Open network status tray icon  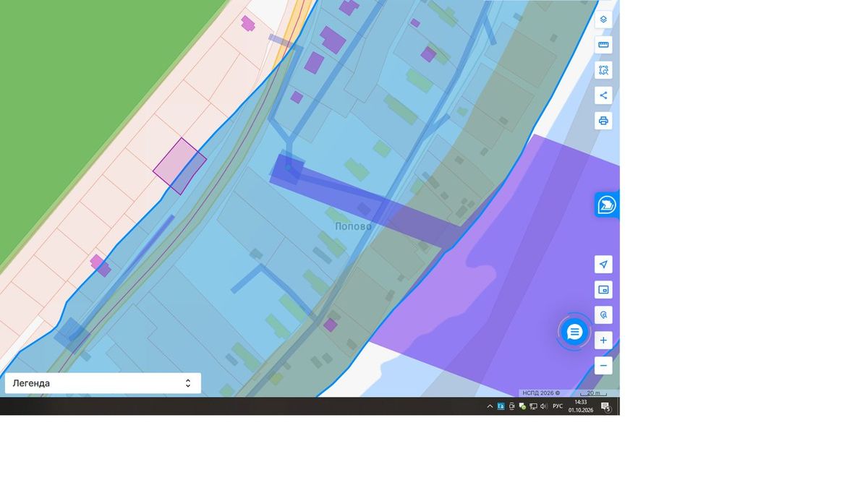(x=533, y=406)
